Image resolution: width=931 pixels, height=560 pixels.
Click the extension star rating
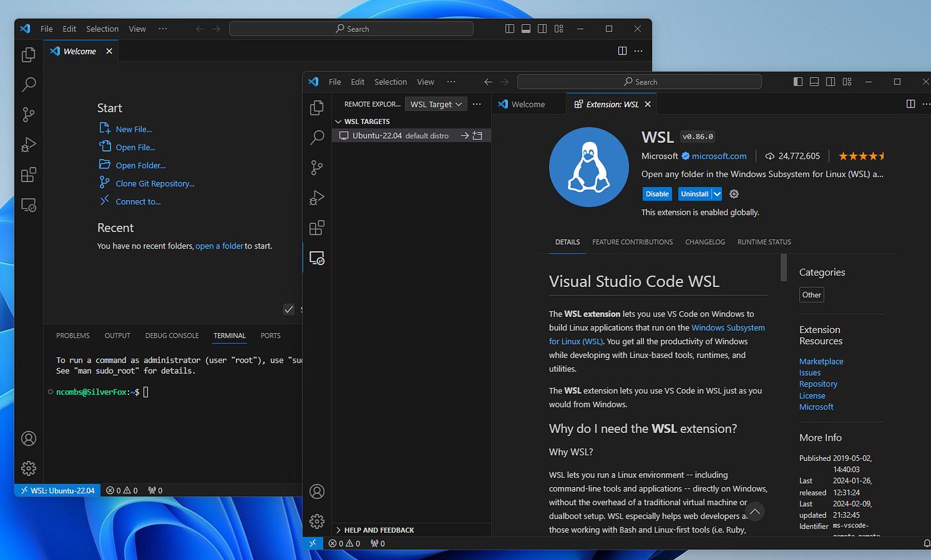tap(862, 156)
